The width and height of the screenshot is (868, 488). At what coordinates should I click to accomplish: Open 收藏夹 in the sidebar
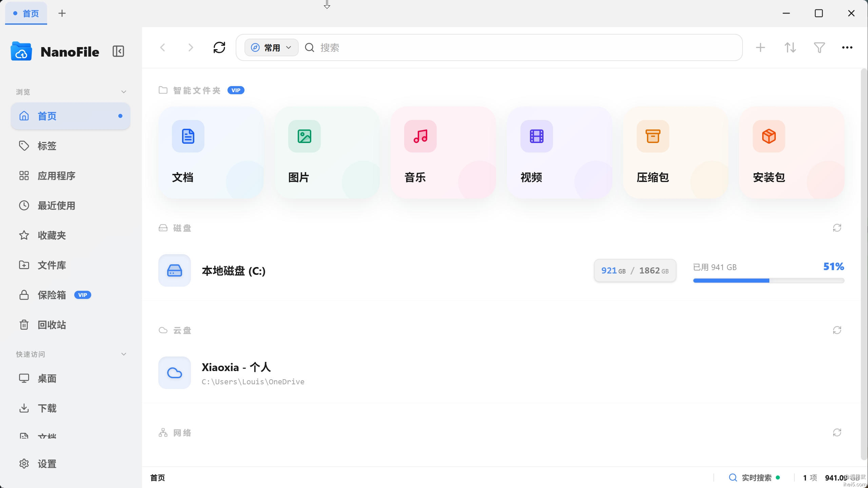coord(71,235)
